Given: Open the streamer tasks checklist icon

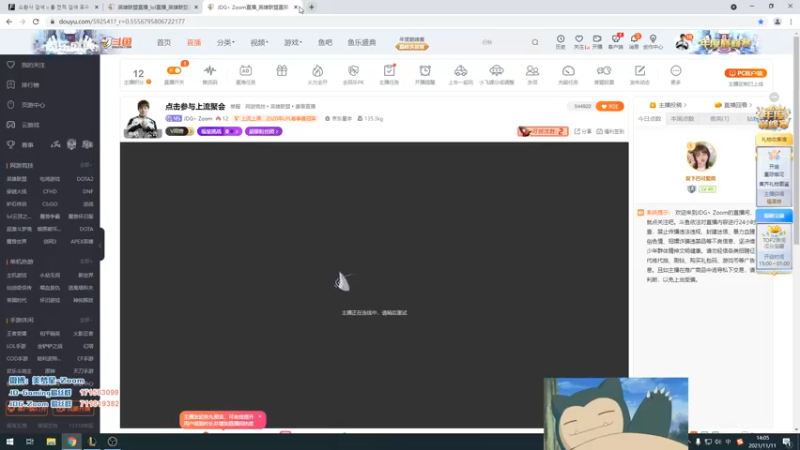Looking at the screenshot, I should pyautogui.click(x=389, y=70).
